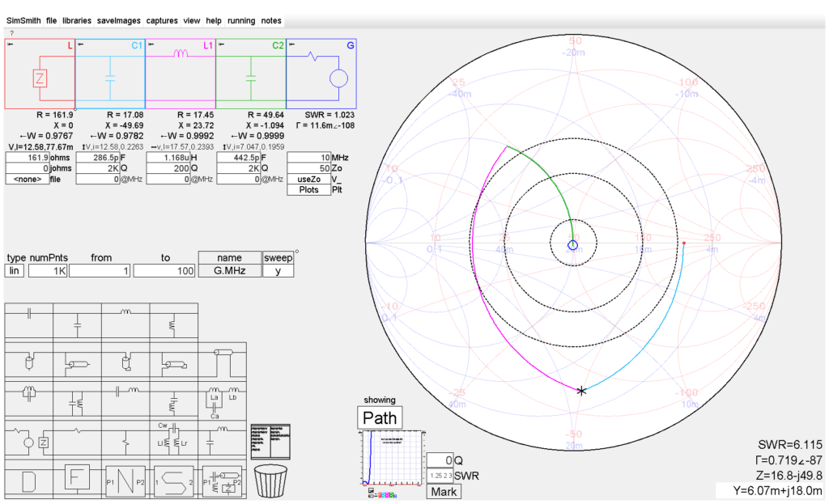Open the captures menu

[162, 20]
